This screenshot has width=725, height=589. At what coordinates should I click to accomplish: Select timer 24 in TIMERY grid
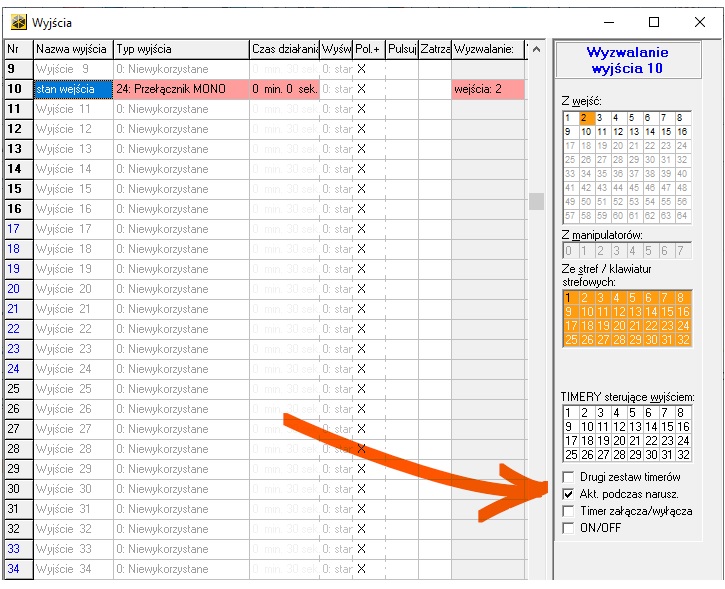tap(682, 441)
